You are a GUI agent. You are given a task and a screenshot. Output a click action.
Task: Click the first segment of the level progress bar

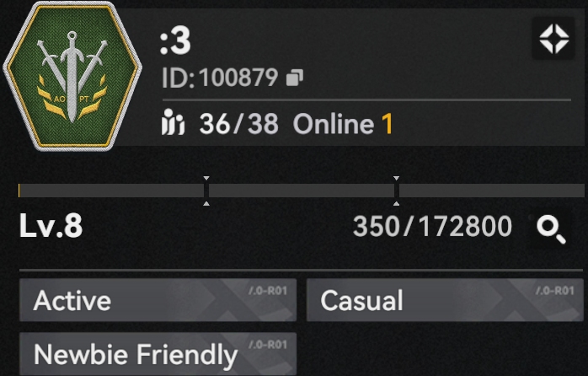pos(111,191)
